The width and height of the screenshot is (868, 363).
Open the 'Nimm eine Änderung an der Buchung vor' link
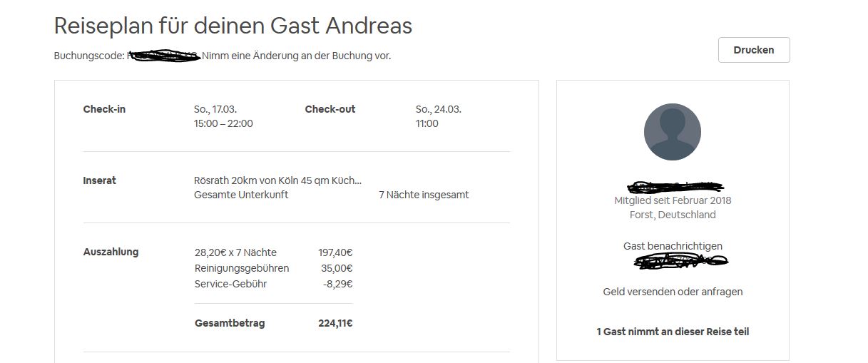pyautogui.click(x=296, y=56)
